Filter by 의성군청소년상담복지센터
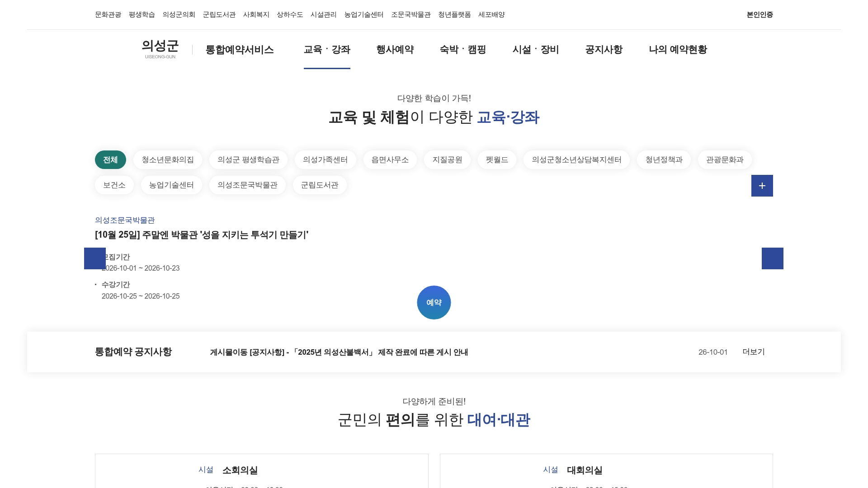 point(576,160)
